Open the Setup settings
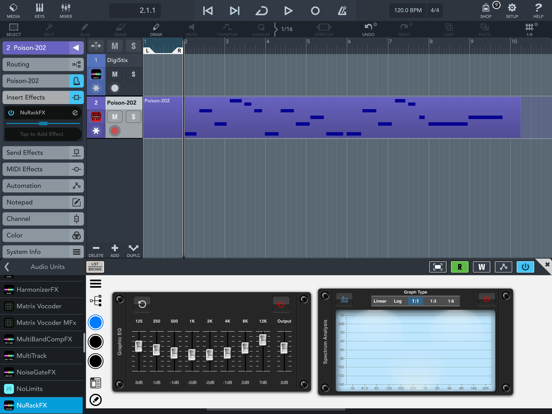Viewport: 552px width, 414px height. tap(512, 10)
